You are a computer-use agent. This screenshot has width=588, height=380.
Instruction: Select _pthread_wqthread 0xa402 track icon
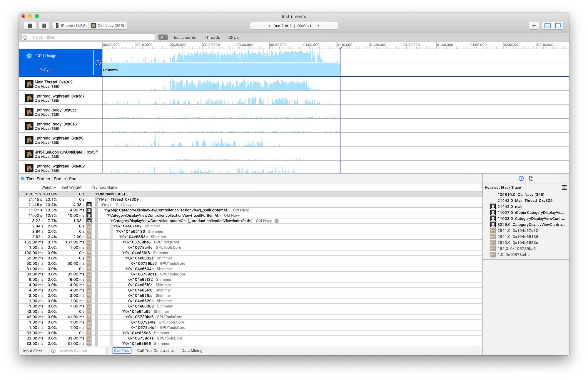coord(29,168)
